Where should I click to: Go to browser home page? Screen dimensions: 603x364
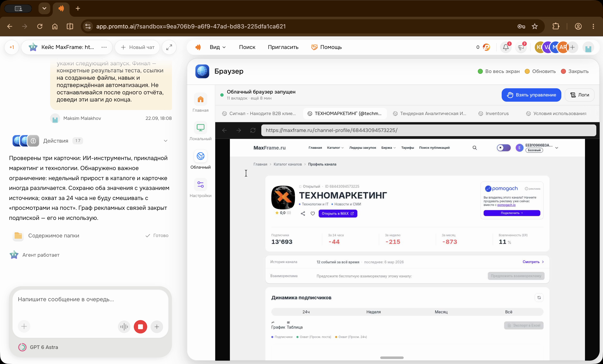coord(55,26)
